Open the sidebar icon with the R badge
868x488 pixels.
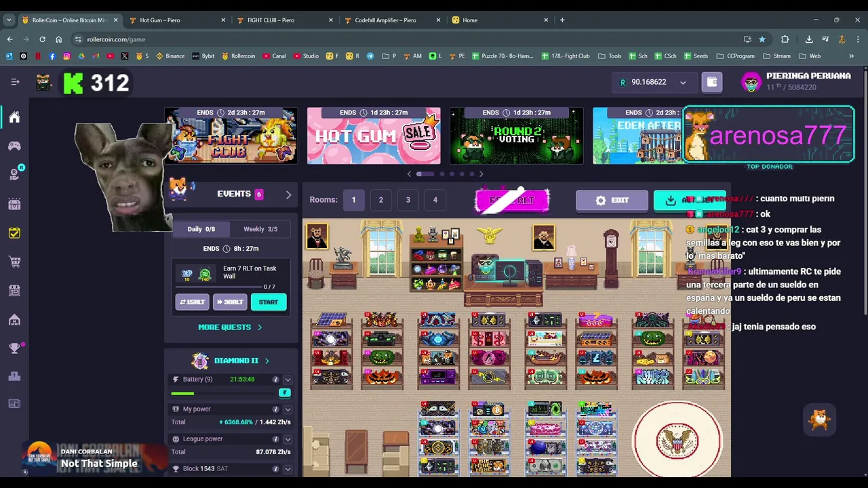[15, 174]
